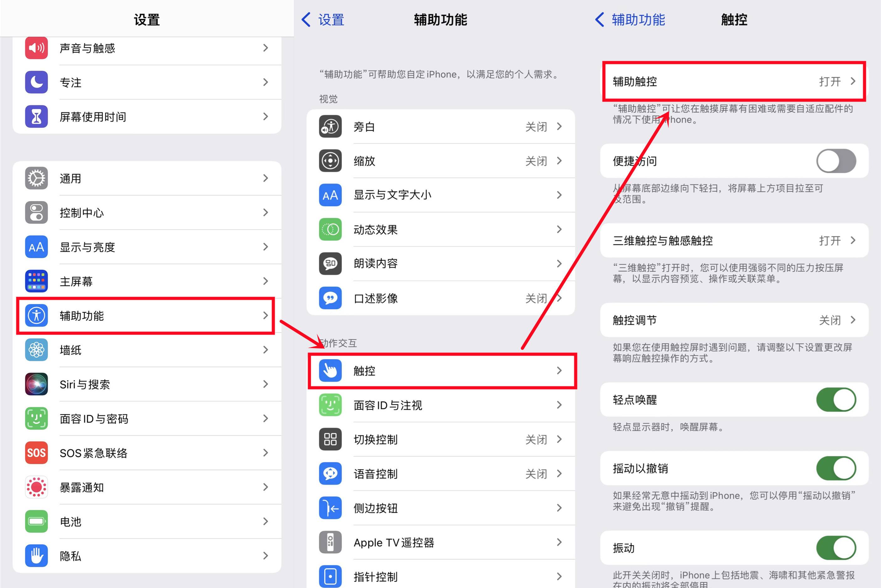This screenshot has height=588, width=881.
Task: Tap the Face ID & Attention icon (面容ID与注视)
Action: (x=331, y=405)
